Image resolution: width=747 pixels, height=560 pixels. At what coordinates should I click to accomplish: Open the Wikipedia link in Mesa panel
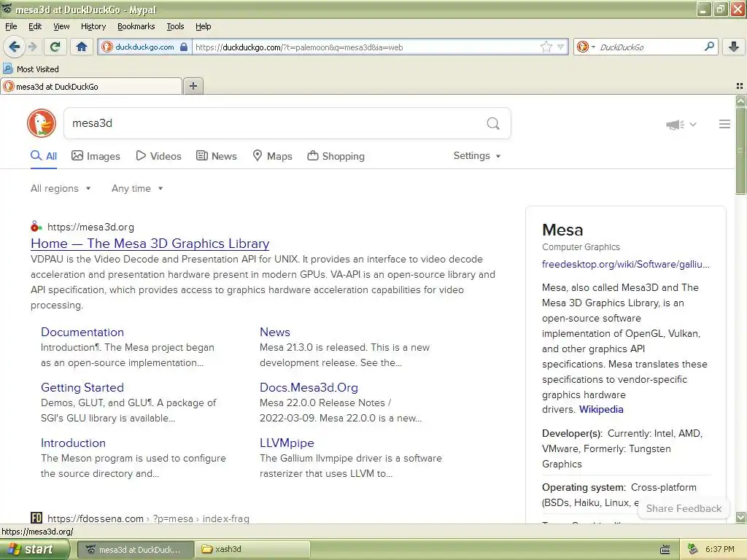[x=601, y=410]
